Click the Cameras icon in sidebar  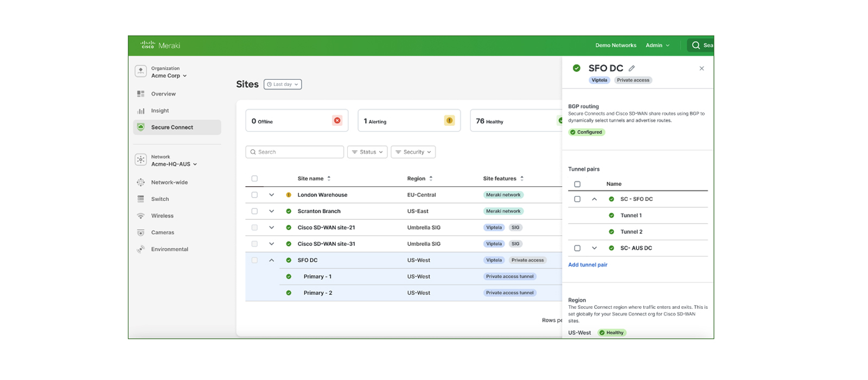(141, 232)
